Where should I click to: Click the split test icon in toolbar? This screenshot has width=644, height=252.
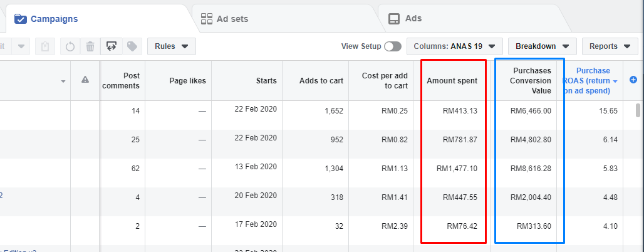(x=111, y=46)
